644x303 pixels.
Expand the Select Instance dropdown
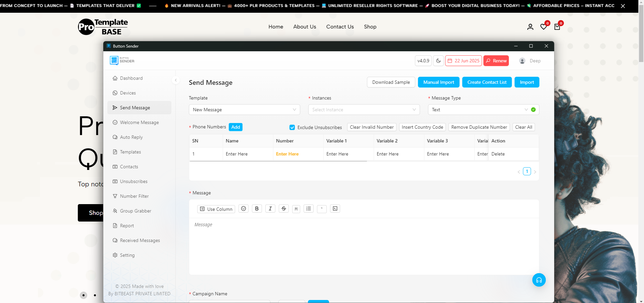click(364, 110)
